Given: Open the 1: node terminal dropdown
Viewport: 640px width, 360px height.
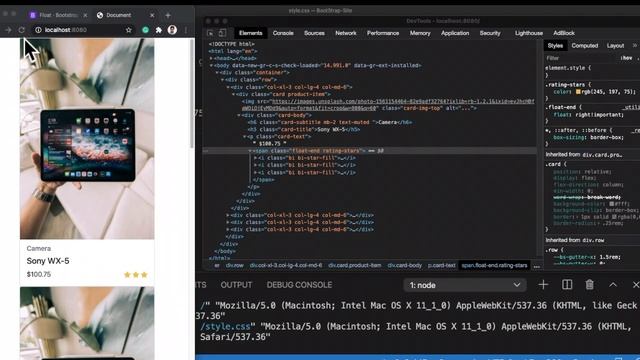Looking at the screenshot, I should tap(465, 285).
